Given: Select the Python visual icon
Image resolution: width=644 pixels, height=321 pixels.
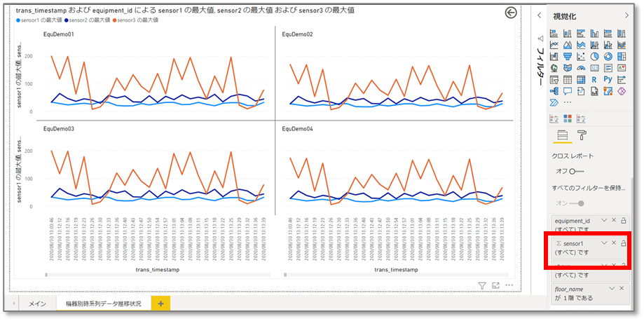Looking at the screenshot, I should click(x=608, y=80).
